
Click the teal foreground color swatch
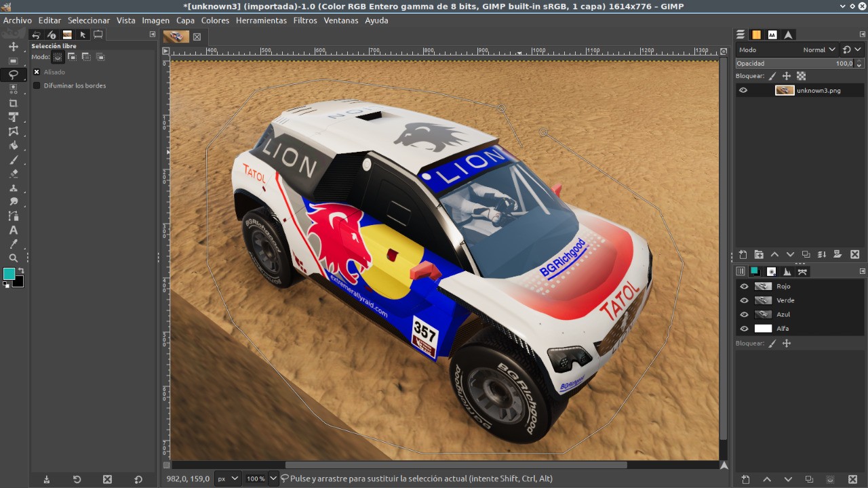coord(9,273)
